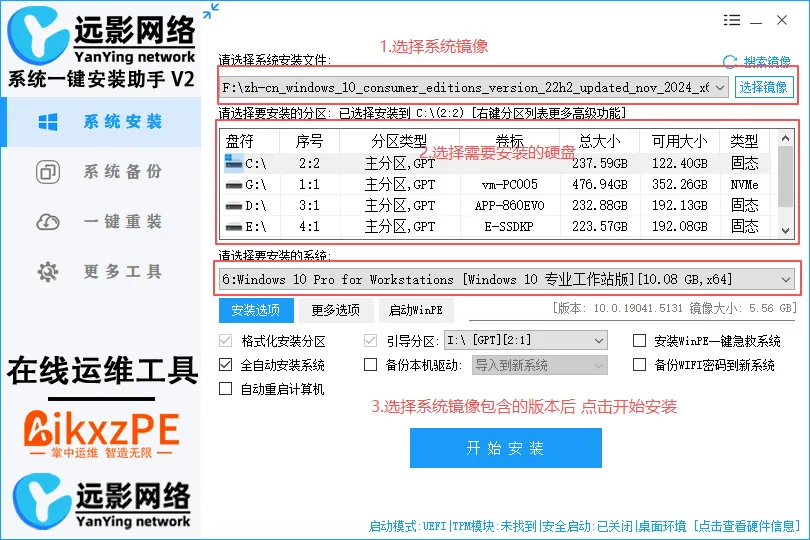Click the 总大小 column header
Image resolution: width=810 pixels, height=540 pixels.
click(600, 141)
